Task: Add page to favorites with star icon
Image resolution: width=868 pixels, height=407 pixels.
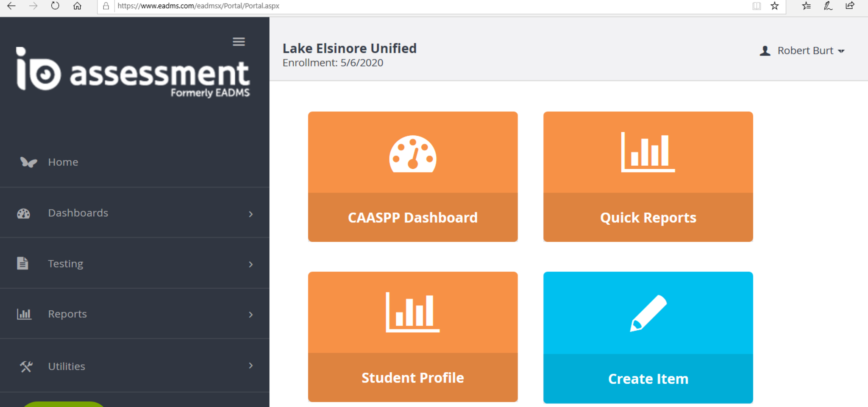Action: [774, 6]
